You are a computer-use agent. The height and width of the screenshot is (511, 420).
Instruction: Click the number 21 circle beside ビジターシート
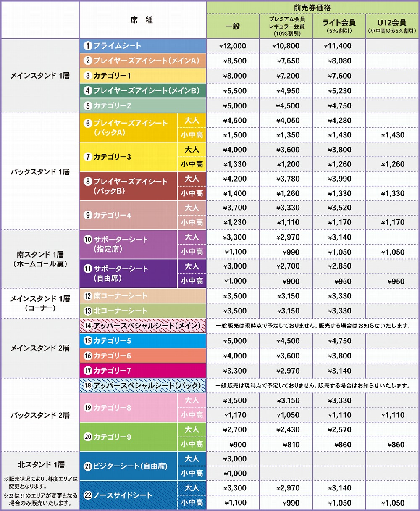click(x=88, y=466)
